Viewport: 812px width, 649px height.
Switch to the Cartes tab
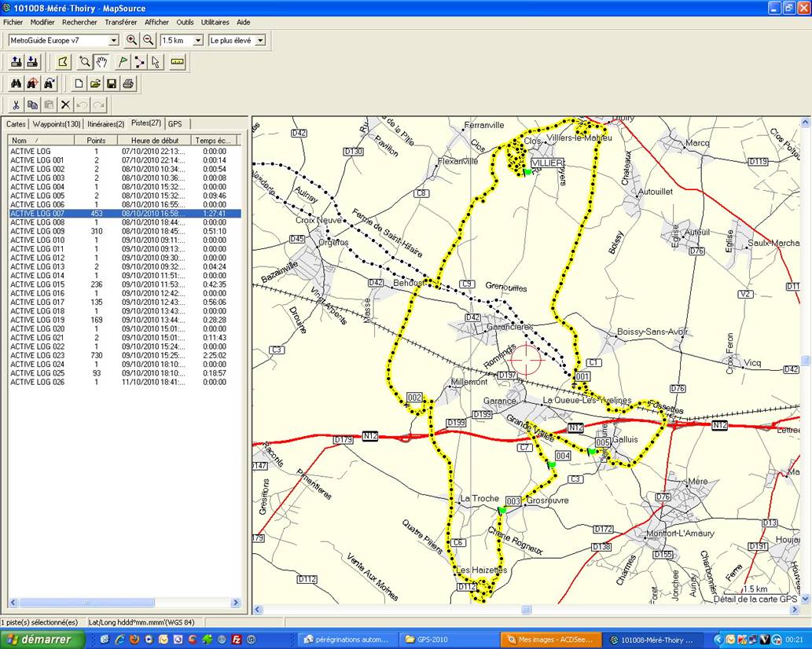(x=16, y=124)
